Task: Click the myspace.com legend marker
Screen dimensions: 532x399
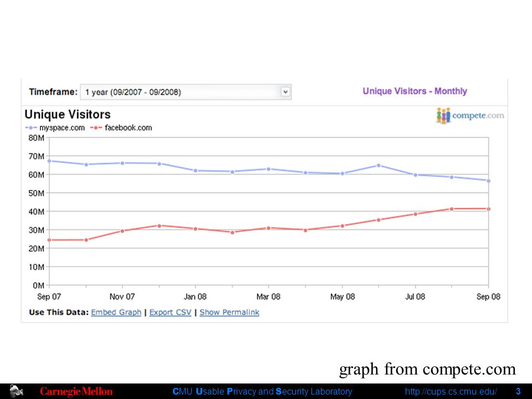Action: pos(31,128)
